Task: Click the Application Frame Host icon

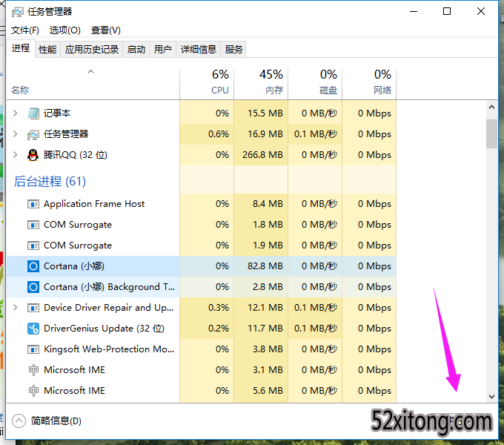Action: (33, 204)
